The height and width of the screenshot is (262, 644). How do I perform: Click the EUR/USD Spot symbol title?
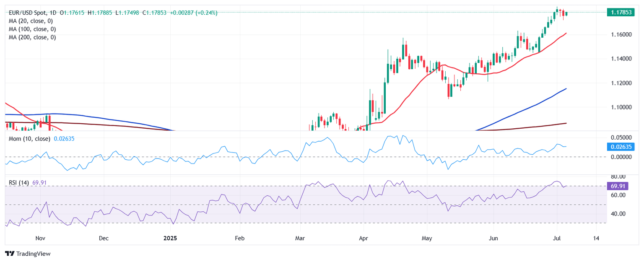point(27,13)
